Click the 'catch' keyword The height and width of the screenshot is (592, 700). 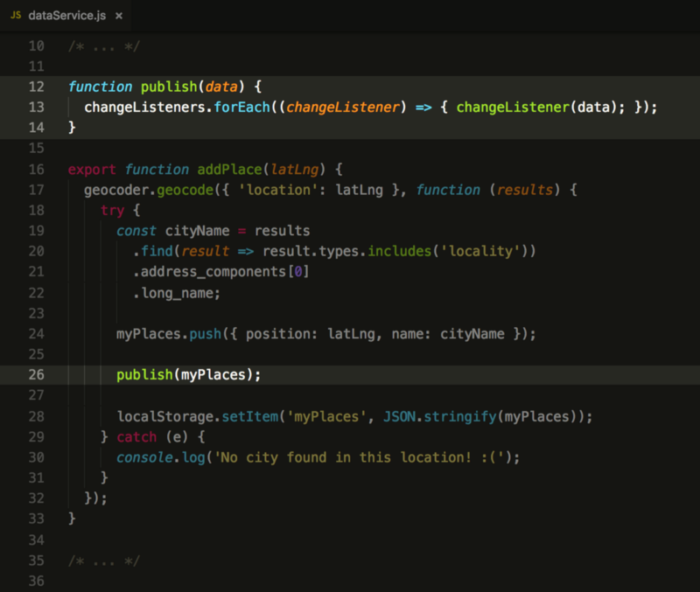[x=136, y=436]
